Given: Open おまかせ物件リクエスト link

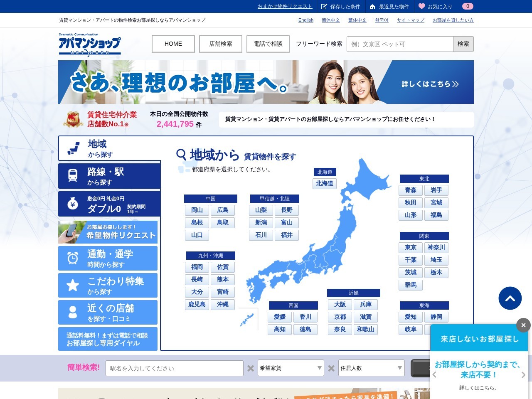Looking at the screenshot, I should pos(285,6).
